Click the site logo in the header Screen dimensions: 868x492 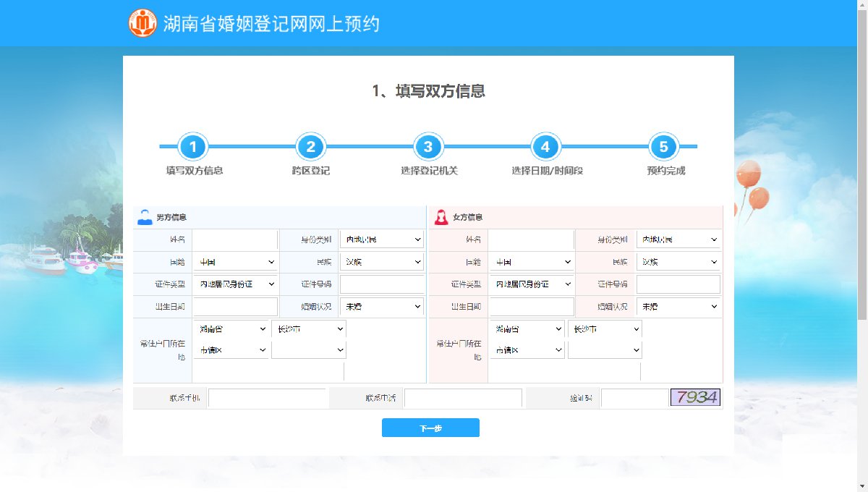[142, 23]
